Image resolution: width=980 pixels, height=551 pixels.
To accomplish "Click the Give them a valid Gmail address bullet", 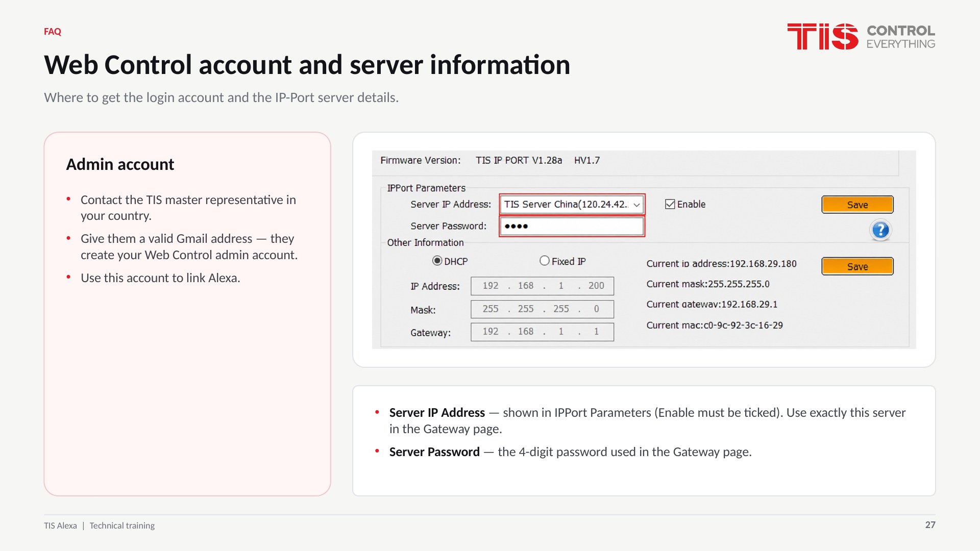I will (189, 246).
